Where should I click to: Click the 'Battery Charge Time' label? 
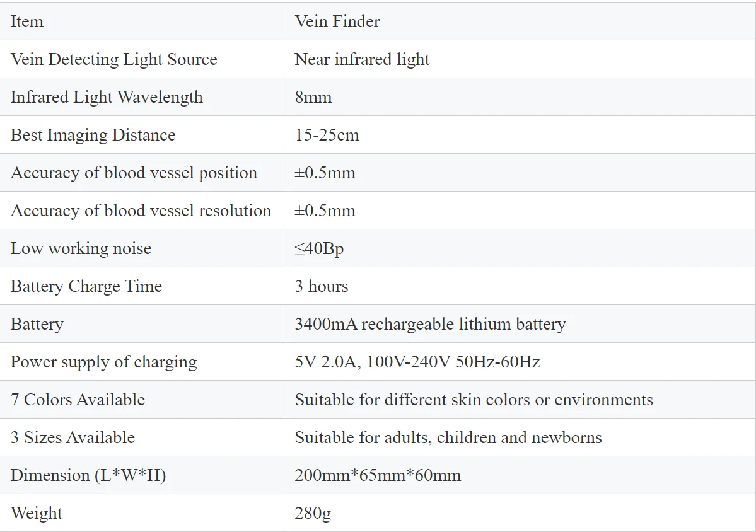(x=86, y=286)
